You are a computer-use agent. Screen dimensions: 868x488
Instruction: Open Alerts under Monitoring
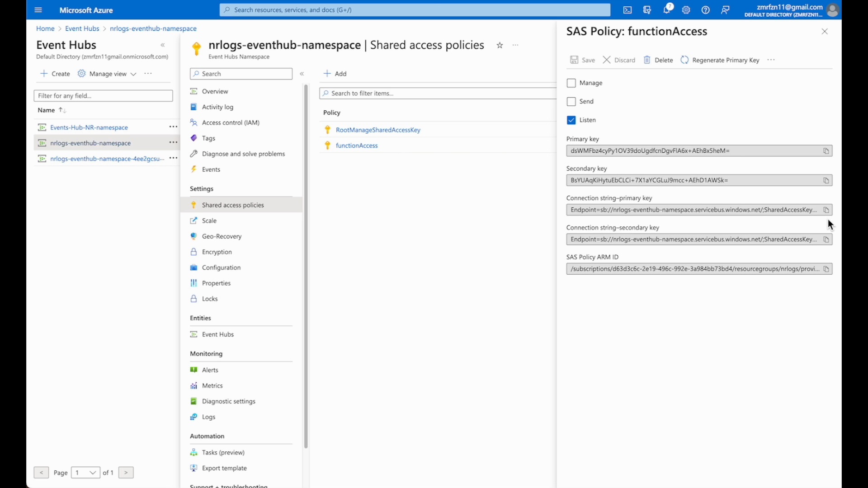[210, 370]
